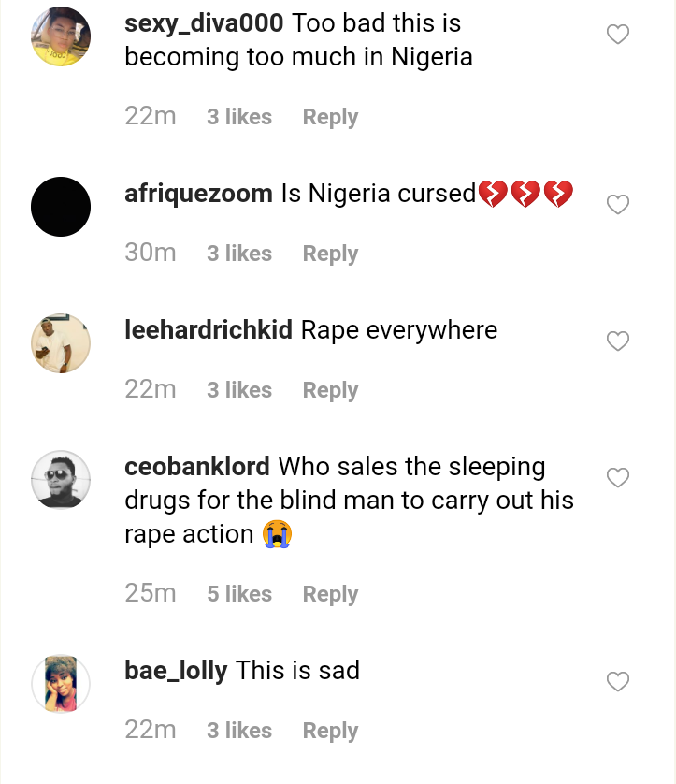The height and width of the screenshot is (784, 676).
Task: Reply to leehardrichkid's comment
Action: click(x=330, y=390)
